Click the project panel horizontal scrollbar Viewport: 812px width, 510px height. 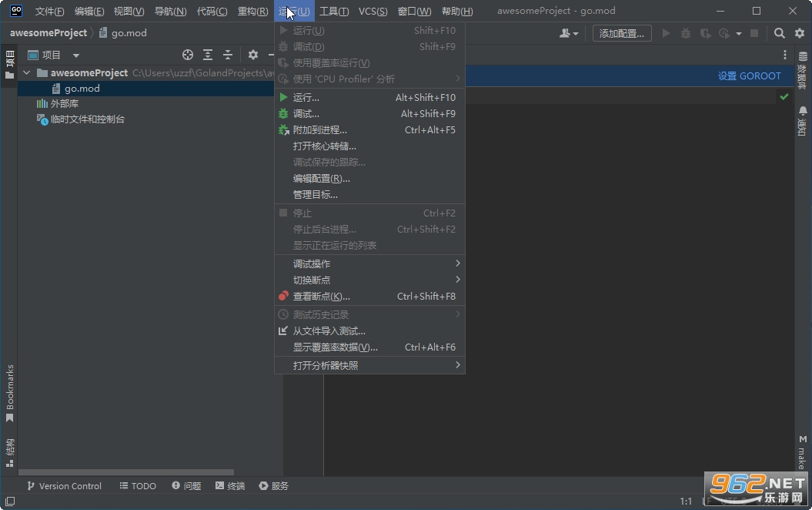click(125, 472)
